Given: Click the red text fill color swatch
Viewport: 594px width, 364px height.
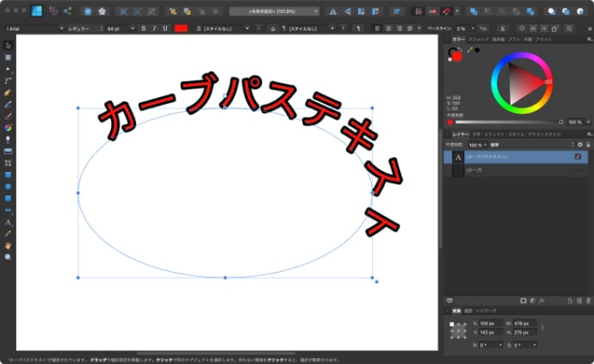Looking at the screenshot, I should pyautogui.click(x=181, y=28).
